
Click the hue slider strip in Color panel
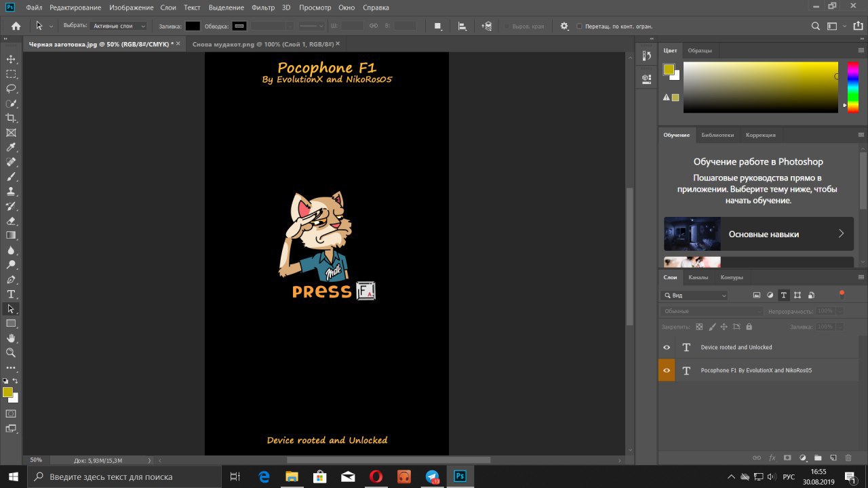pos(854,87)
